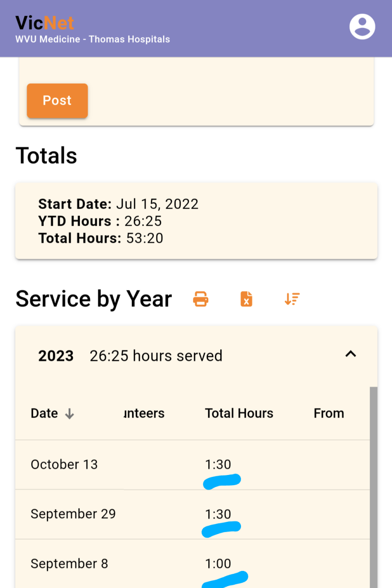Click 1:00 hours for September 8
392x588 pixels.
click(218, 564)
